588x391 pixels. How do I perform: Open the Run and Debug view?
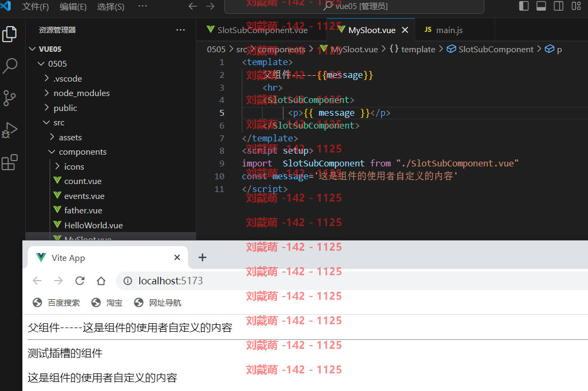click(x=10, y=131)
